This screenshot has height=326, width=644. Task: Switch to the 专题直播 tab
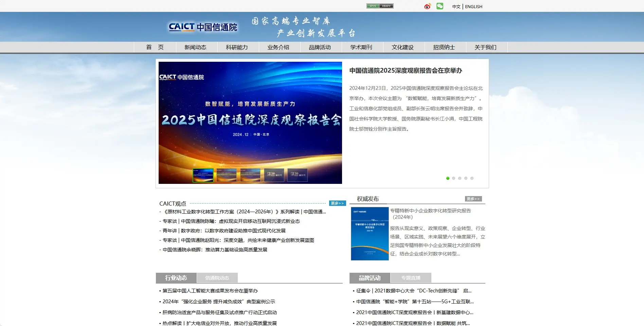[x=410, y=277]
